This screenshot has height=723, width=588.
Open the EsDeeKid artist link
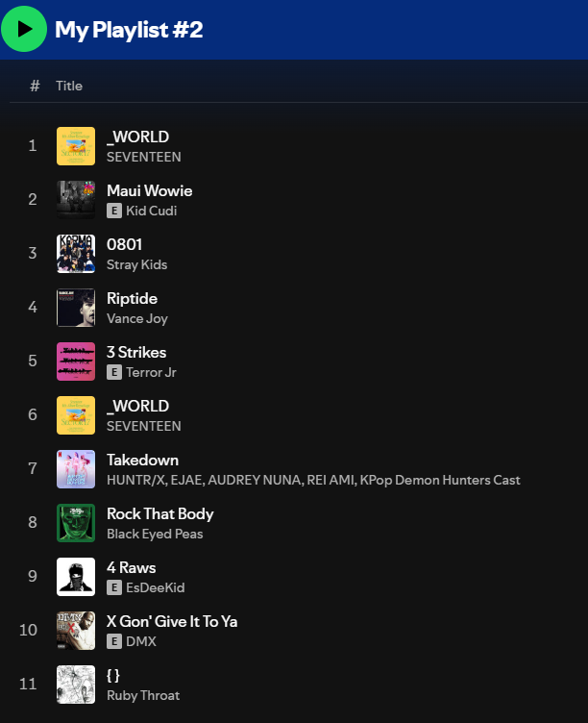click(156, 587)
